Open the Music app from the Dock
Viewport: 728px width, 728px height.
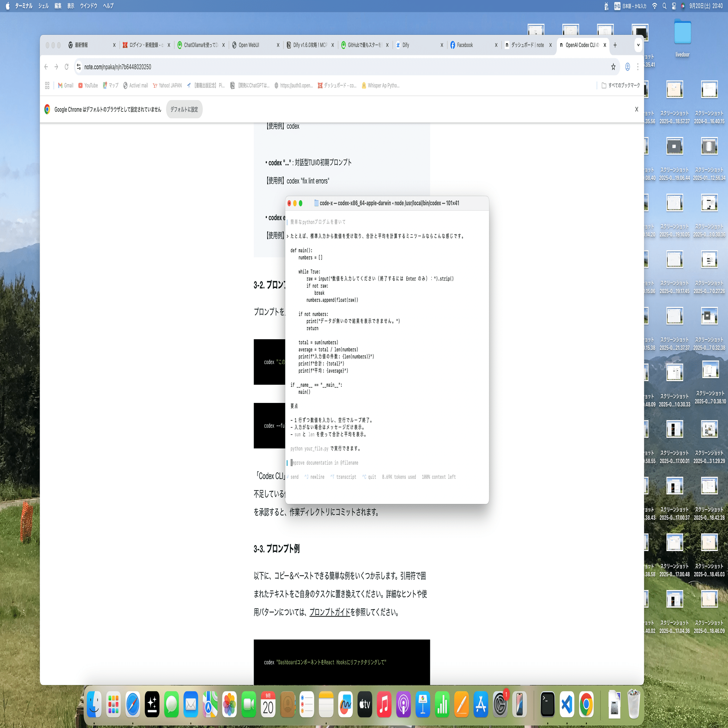tap(384, 704)
